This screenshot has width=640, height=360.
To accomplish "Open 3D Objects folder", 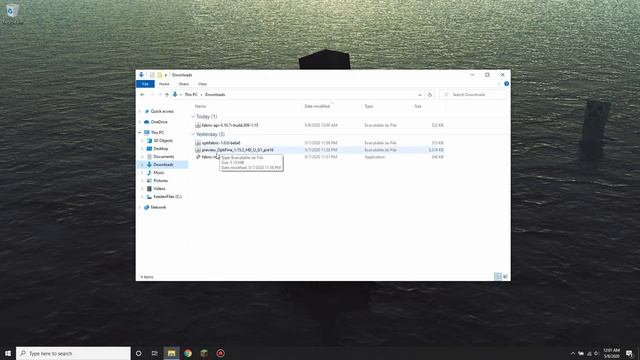I will (x=163, y=141).
